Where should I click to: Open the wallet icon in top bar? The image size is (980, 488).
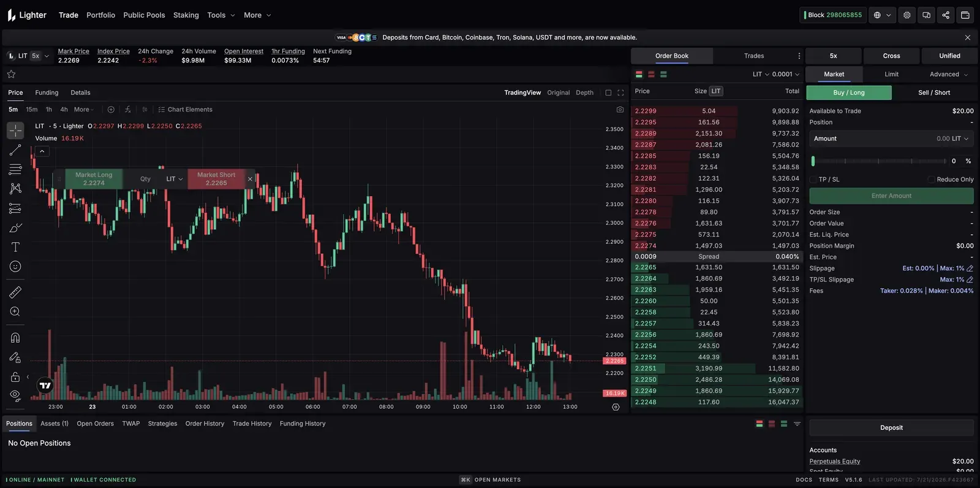(965, 15)
